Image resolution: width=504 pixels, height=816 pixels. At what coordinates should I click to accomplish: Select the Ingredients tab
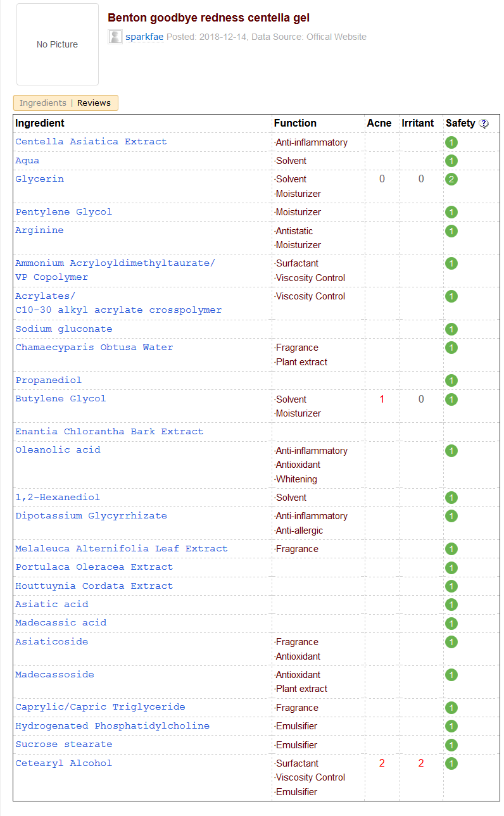tap(43, 103)
